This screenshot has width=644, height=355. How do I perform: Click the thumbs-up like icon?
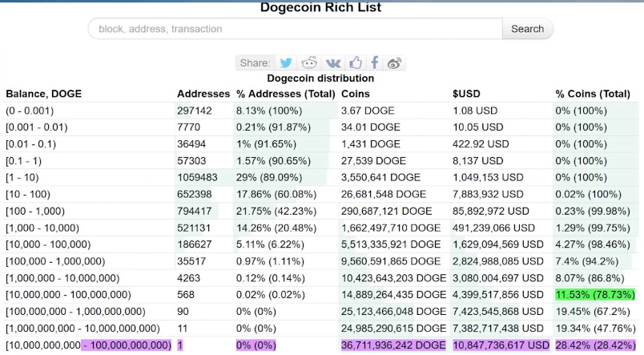click(356, 63)
